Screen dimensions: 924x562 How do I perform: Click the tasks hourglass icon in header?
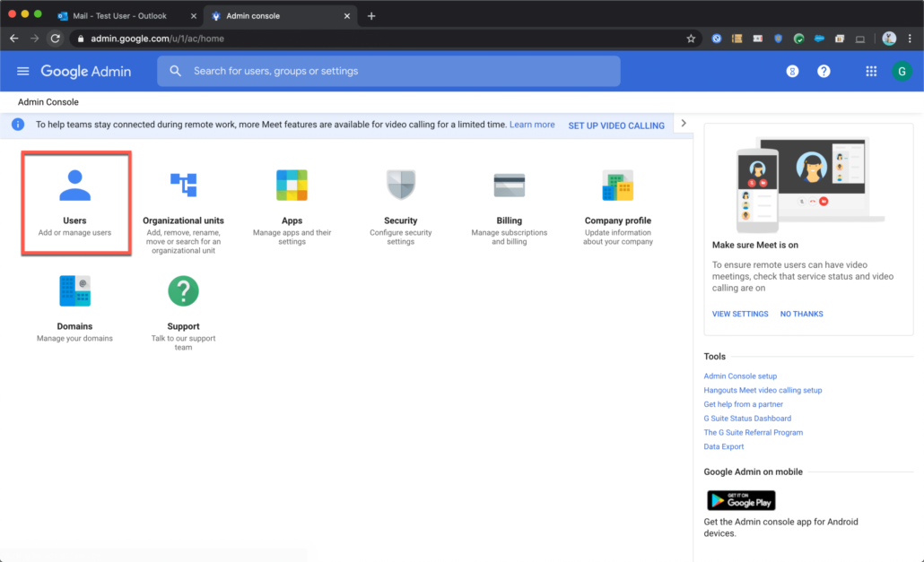coord(793,71)
